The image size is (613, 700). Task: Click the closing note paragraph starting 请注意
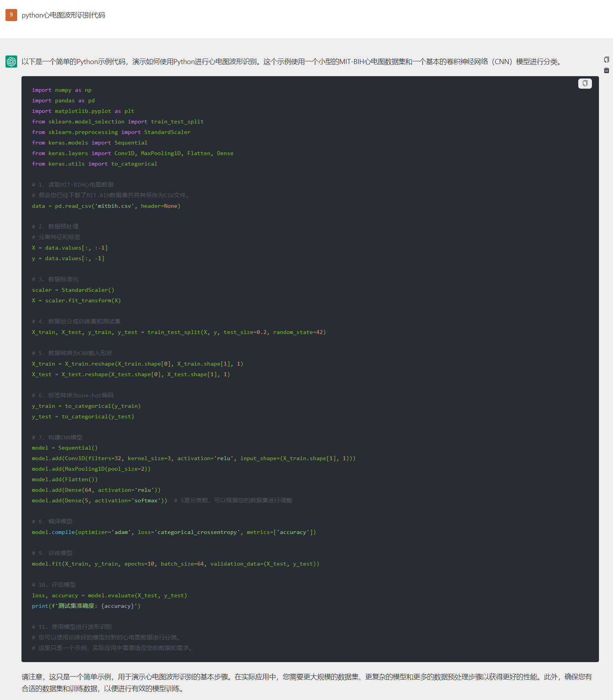(x=306, y=682)
